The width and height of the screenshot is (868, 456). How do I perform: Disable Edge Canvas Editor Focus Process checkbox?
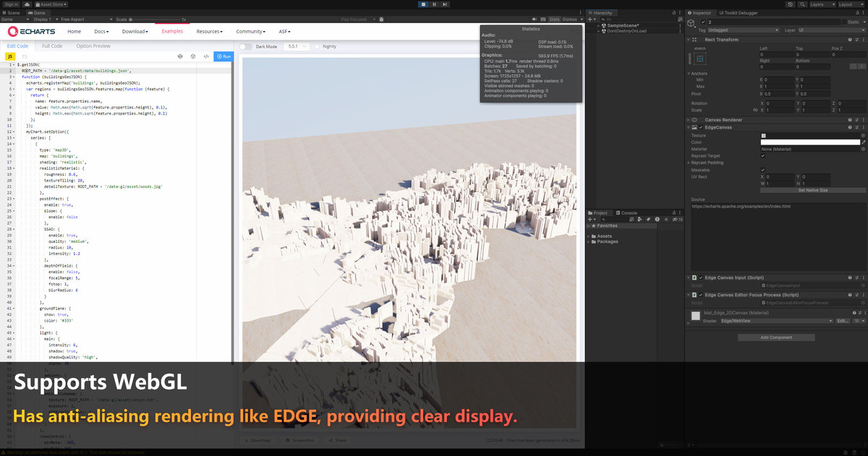[x=700, y=295]
